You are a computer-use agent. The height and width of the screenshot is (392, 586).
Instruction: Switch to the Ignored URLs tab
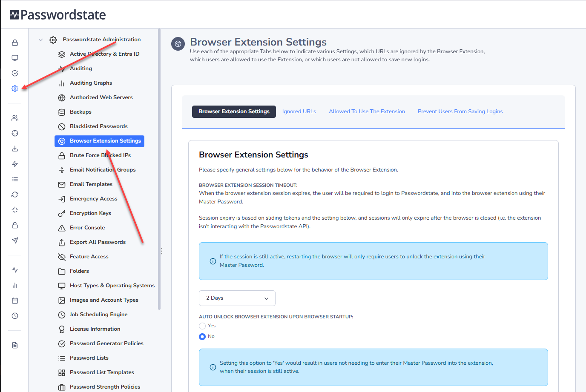299,112
